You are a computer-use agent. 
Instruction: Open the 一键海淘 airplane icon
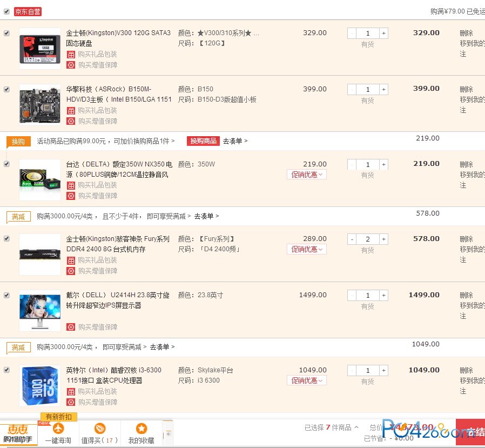[x=58, y=429]
